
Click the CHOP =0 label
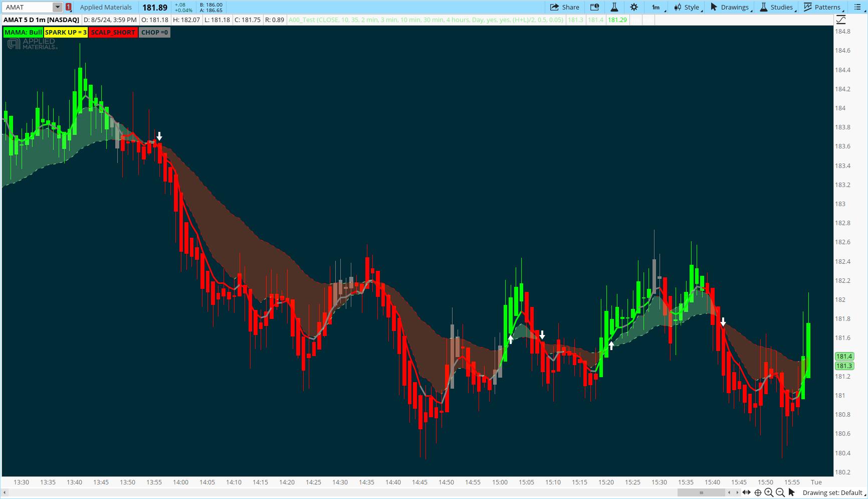coord(154,32)
